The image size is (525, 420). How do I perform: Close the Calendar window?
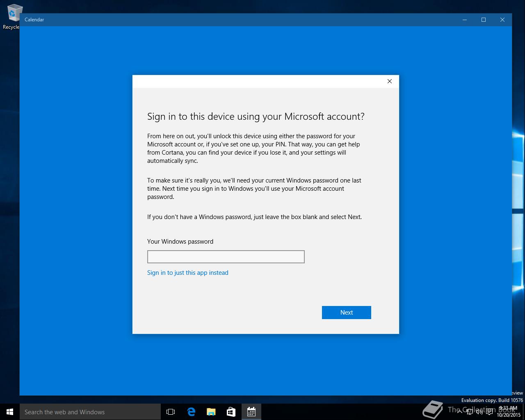pyautogui.click(x=502, y=20)
